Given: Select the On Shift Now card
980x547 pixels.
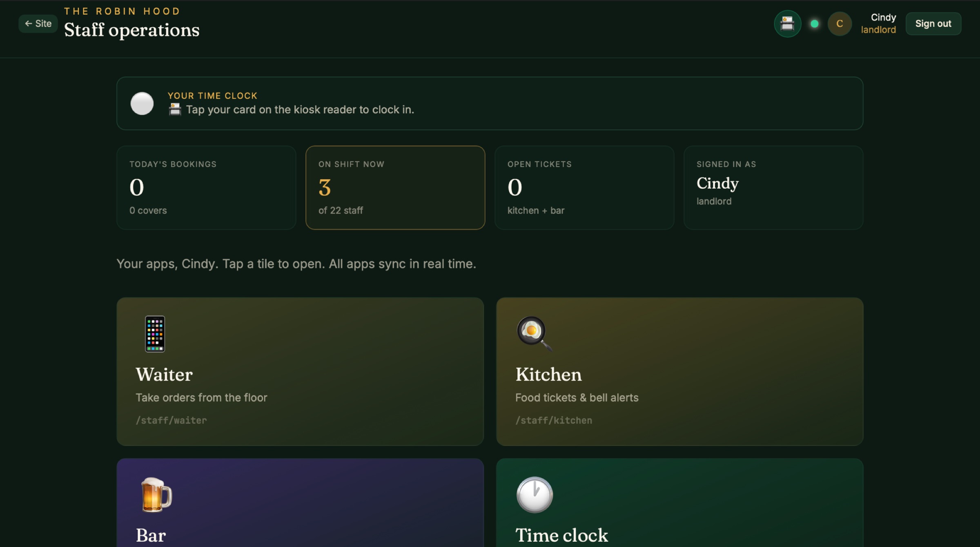Looking at the screenshot, I should (395, 188).
